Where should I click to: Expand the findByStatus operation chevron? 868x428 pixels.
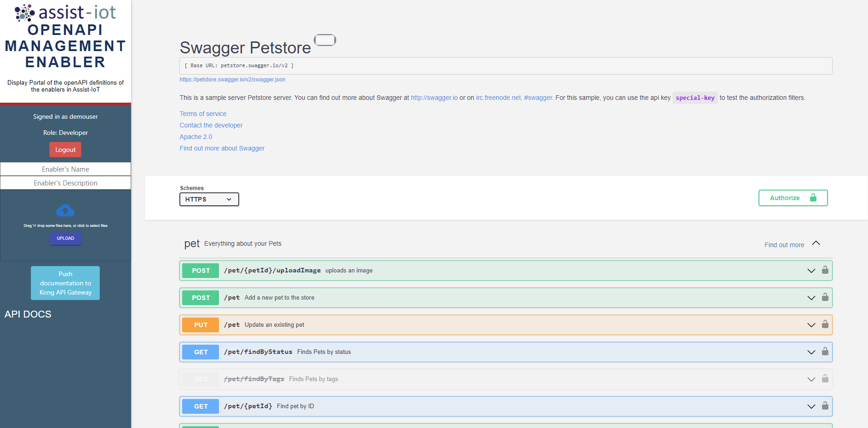pyautogui.click(x=811, y=352)
